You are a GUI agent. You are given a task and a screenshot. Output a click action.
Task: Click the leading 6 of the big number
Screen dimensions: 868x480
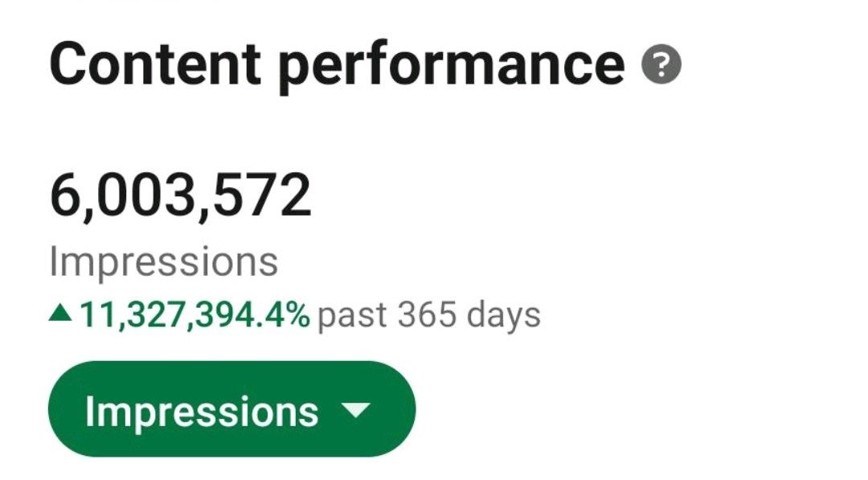[x=65, y=195]
